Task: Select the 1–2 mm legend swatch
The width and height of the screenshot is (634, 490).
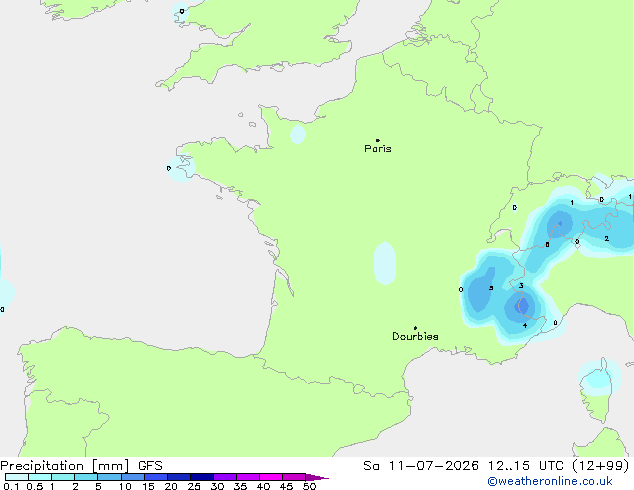Action: click(63, 477)
